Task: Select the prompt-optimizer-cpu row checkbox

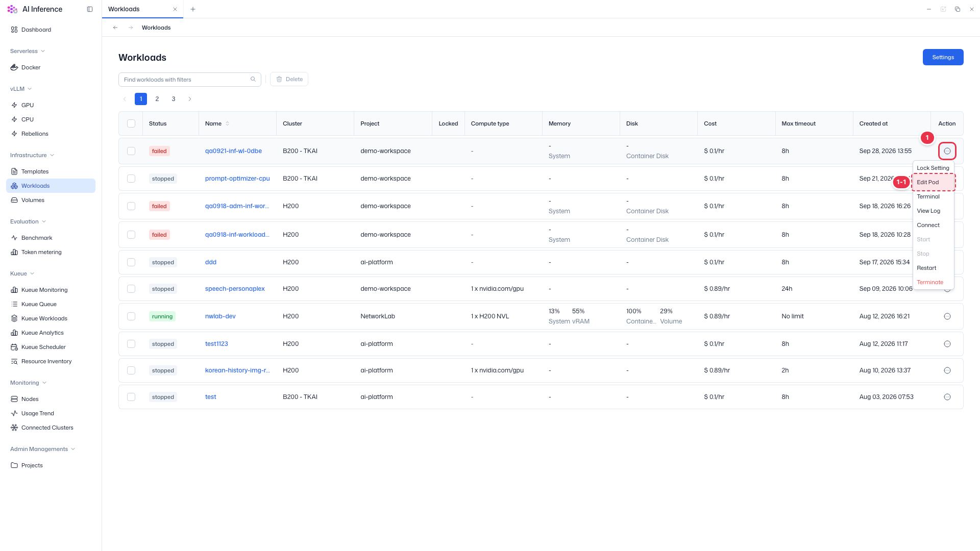Action: tap(131, 179)
